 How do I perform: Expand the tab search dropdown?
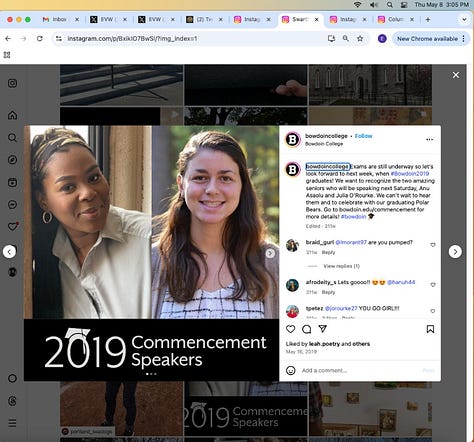coord(464,20)
